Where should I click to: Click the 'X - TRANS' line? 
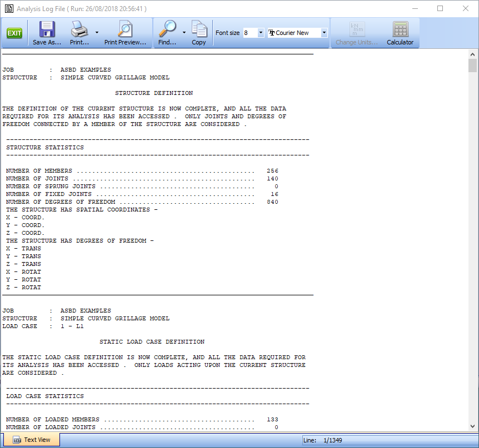23,249
